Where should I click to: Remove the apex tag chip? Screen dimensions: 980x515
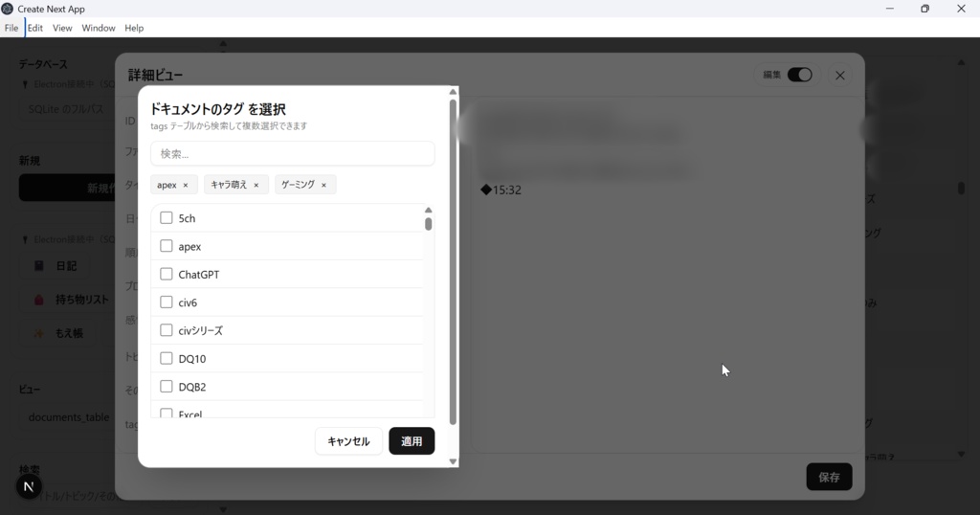tap(186, 185)
